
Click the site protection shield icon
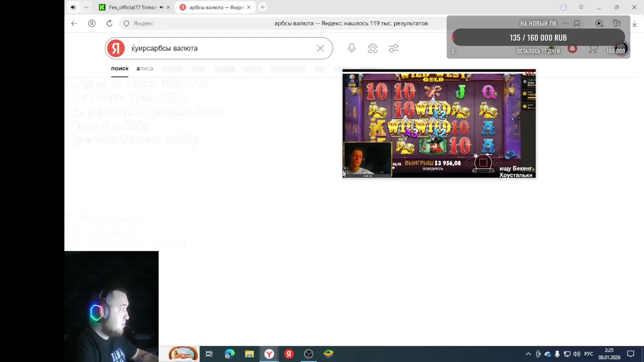(x=126, y=23)
